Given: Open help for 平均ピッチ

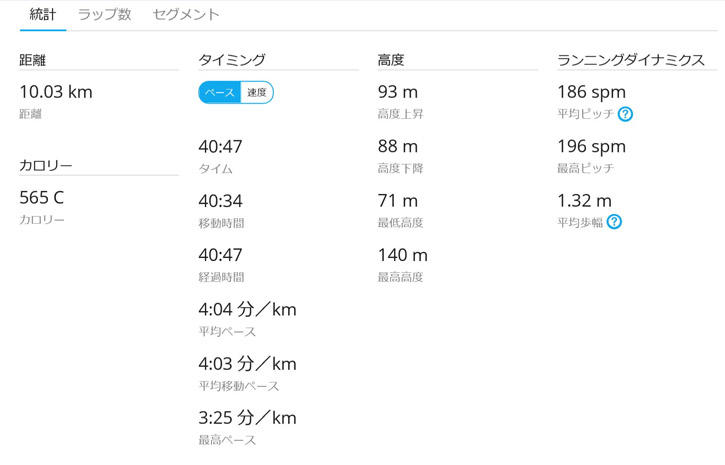Looking at the screenshot, I should (x=626, y=114).
